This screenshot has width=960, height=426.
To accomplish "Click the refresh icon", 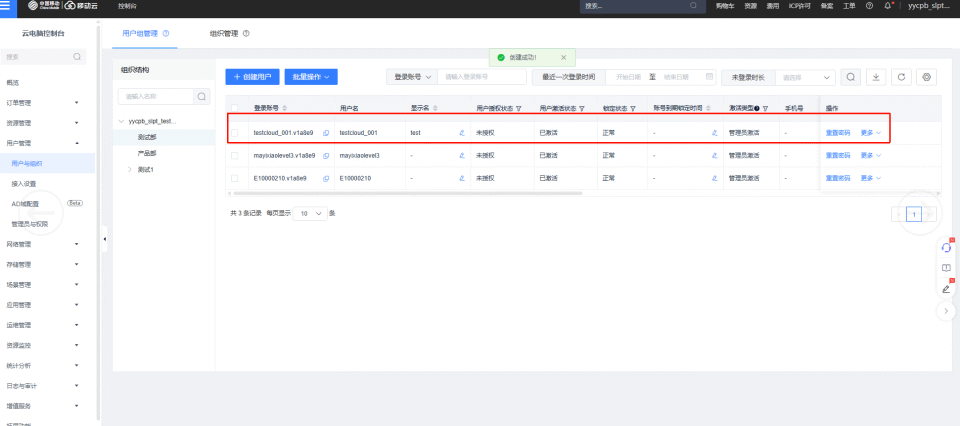I will pos(901,77).
